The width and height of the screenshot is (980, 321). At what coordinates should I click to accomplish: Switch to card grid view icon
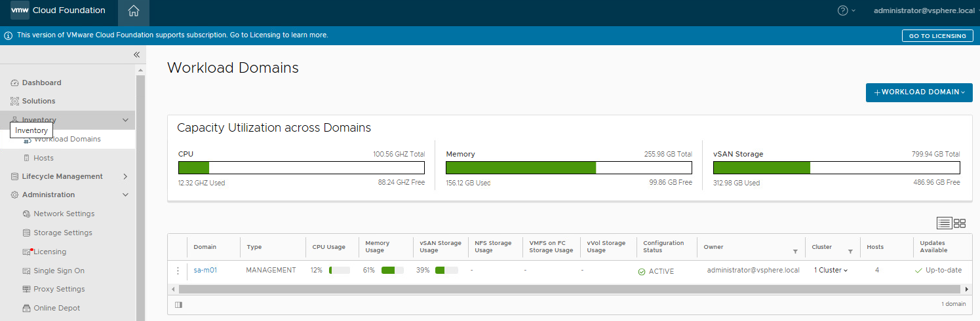coord(960,223)
